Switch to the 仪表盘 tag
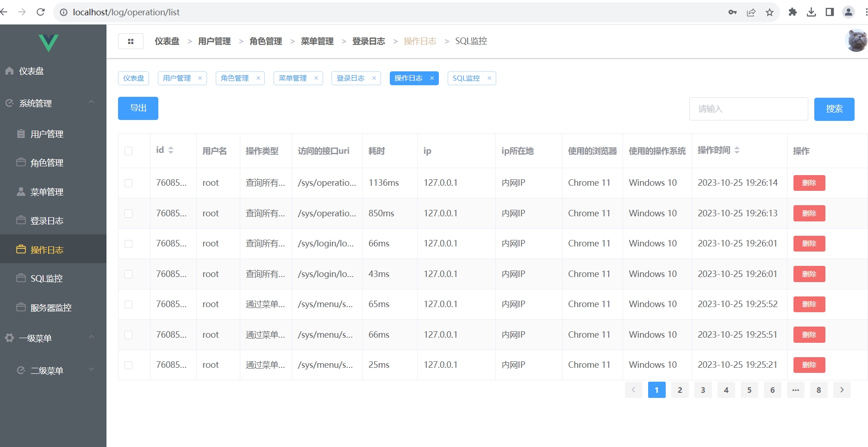 (x=133, y=78)
